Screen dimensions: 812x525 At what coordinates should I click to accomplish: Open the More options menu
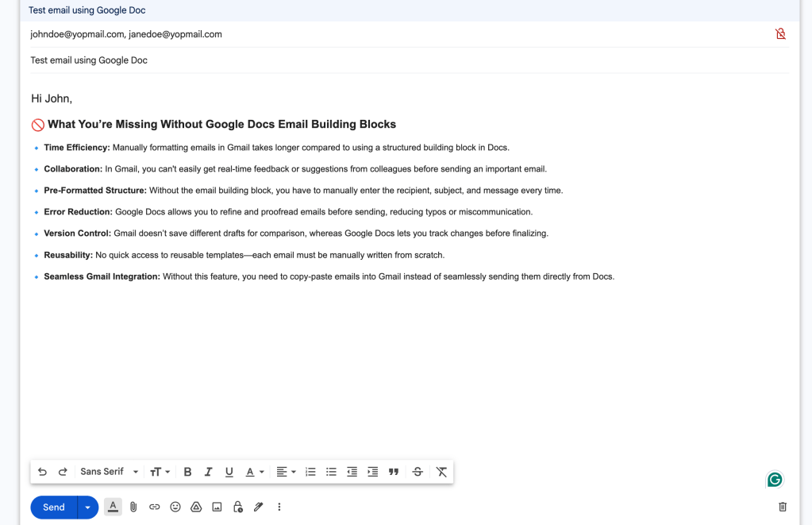click(x=279, y=507)
